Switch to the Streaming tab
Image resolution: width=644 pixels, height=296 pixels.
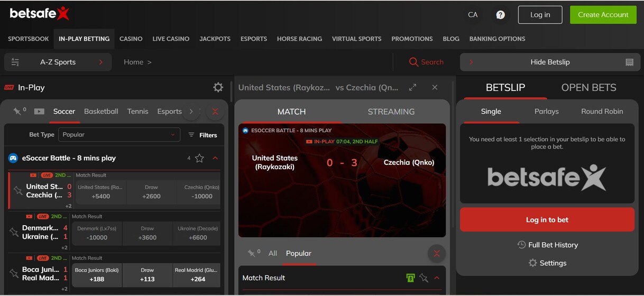coord(391,112)
